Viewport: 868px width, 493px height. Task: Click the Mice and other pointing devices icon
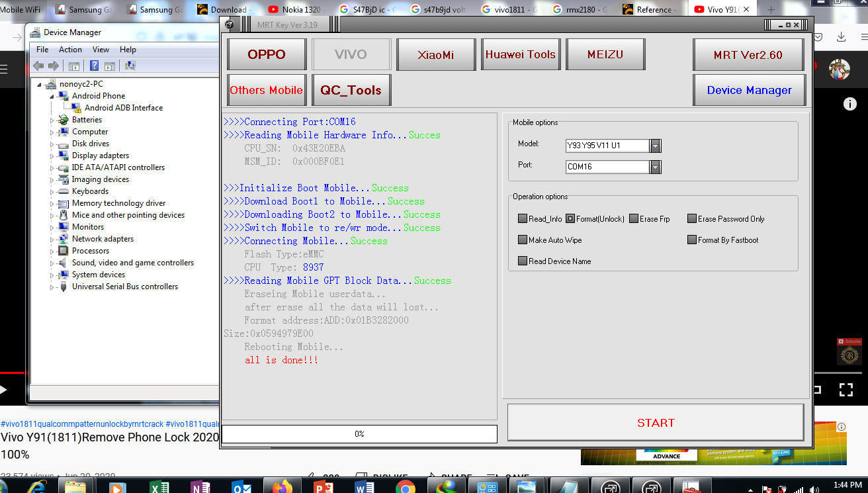pos(64,215)
